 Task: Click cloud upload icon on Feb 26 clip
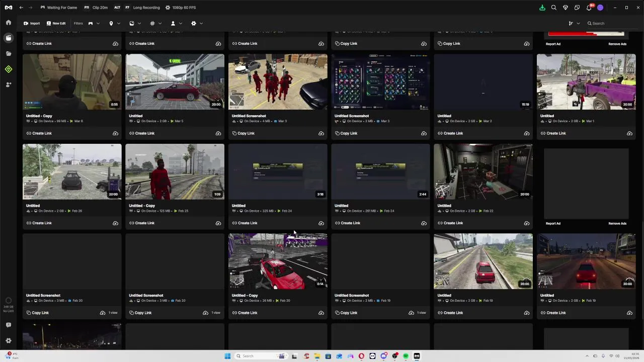(x=115, y=223)
